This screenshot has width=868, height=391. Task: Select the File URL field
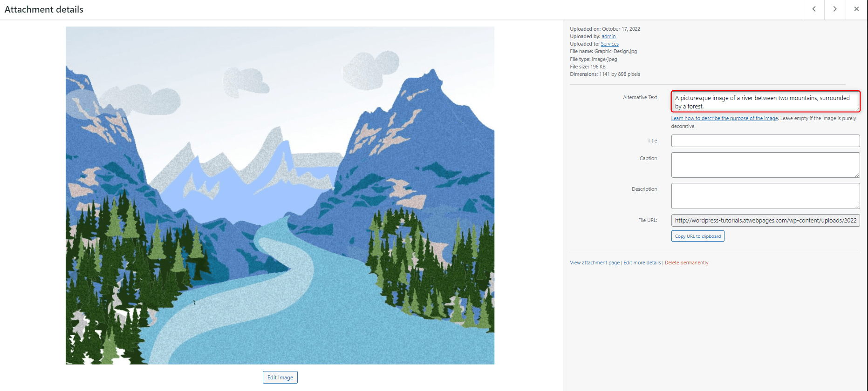coord(765,221)
